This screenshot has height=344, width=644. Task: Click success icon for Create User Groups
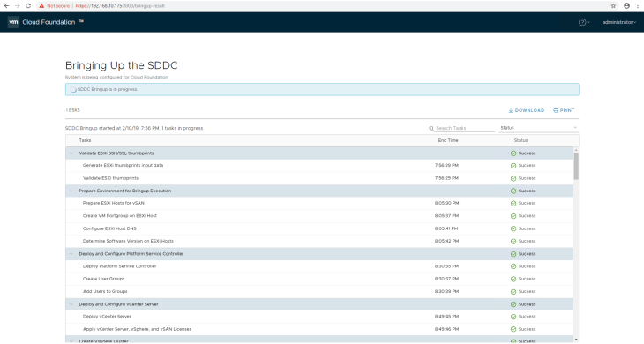(513, 279)
